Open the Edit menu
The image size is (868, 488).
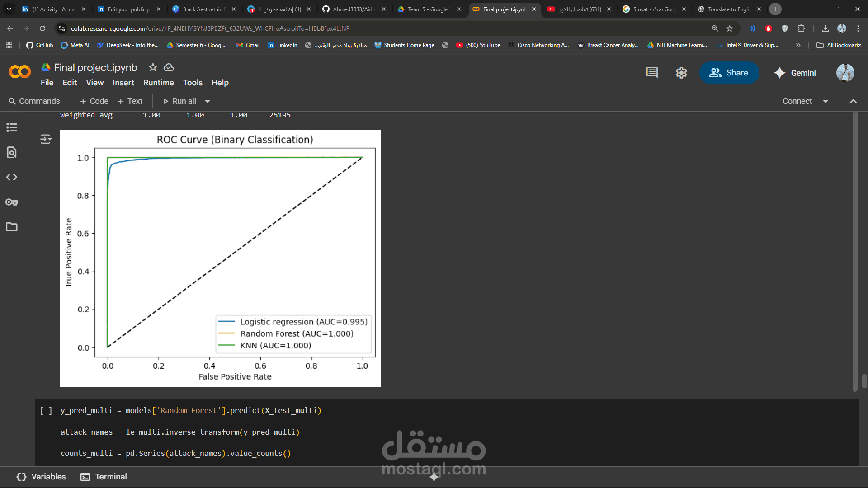pos(70,83)
